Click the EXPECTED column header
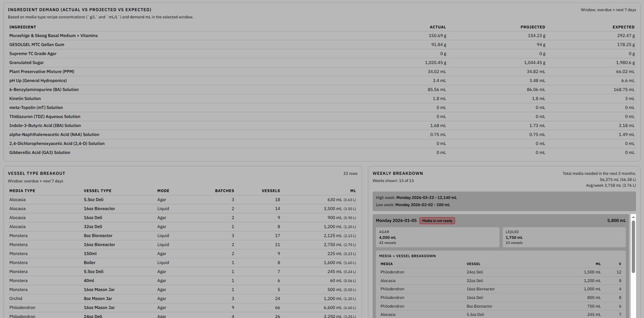644x318 pixels. pyautogui.click(x=624, y=27)
